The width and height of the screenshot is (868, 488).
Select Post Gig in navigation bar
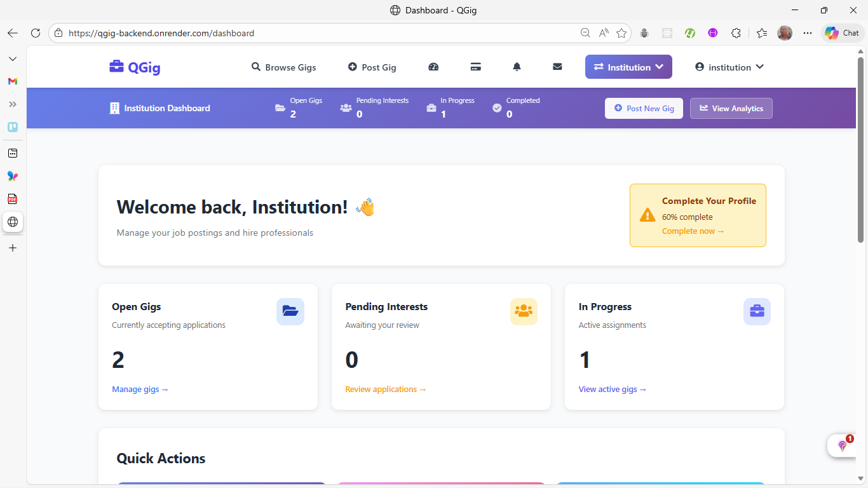click(372, 67)
